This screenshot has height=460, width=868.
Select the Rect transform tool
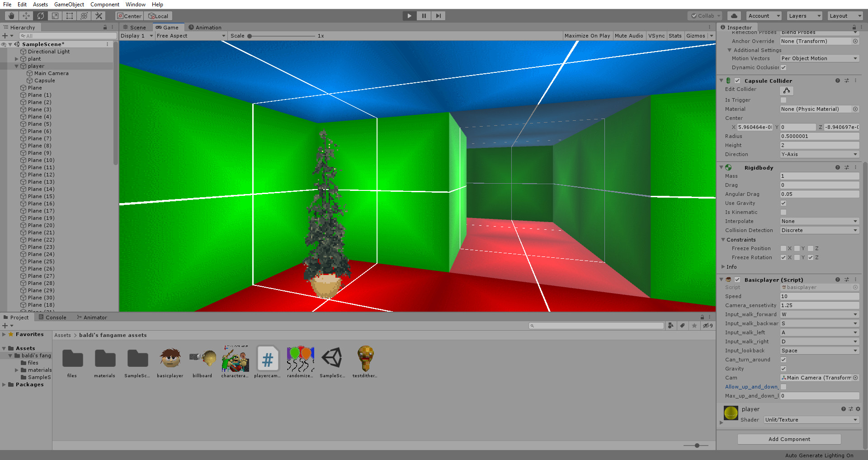70,16
